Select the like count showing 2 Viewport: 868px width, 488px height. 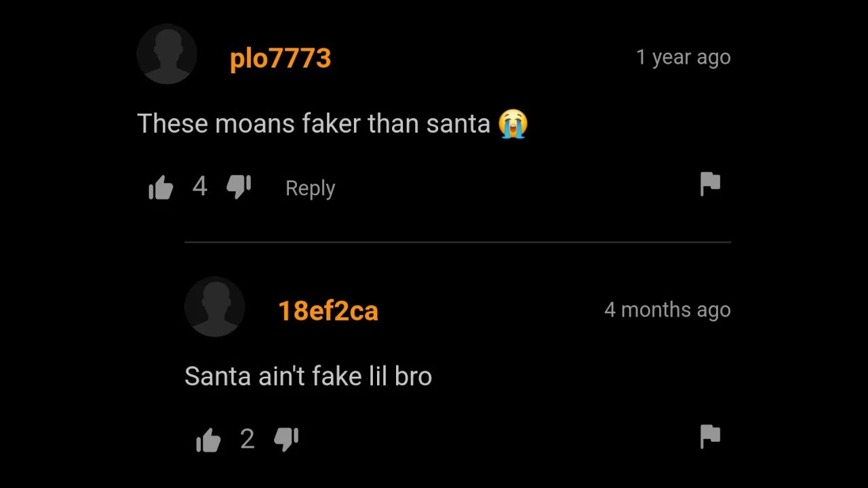248,439
